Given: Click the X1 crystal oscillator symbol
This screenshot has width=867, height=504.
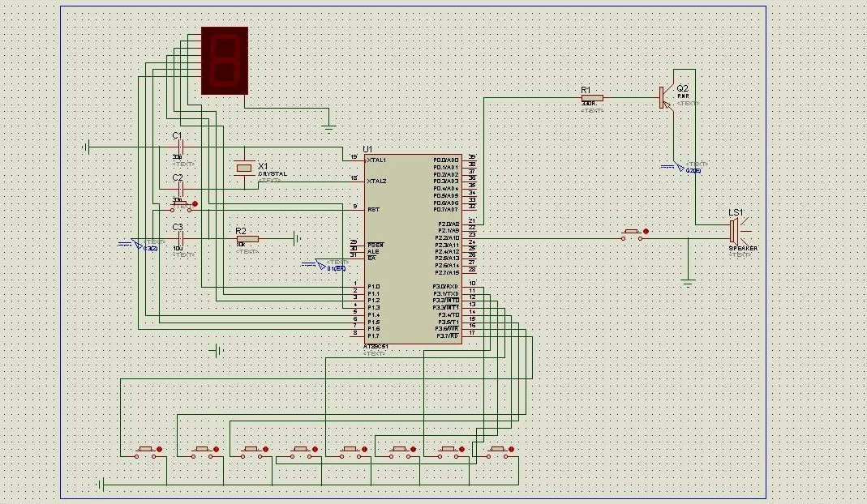Looking at the screenshot, I should pos(243,168).
